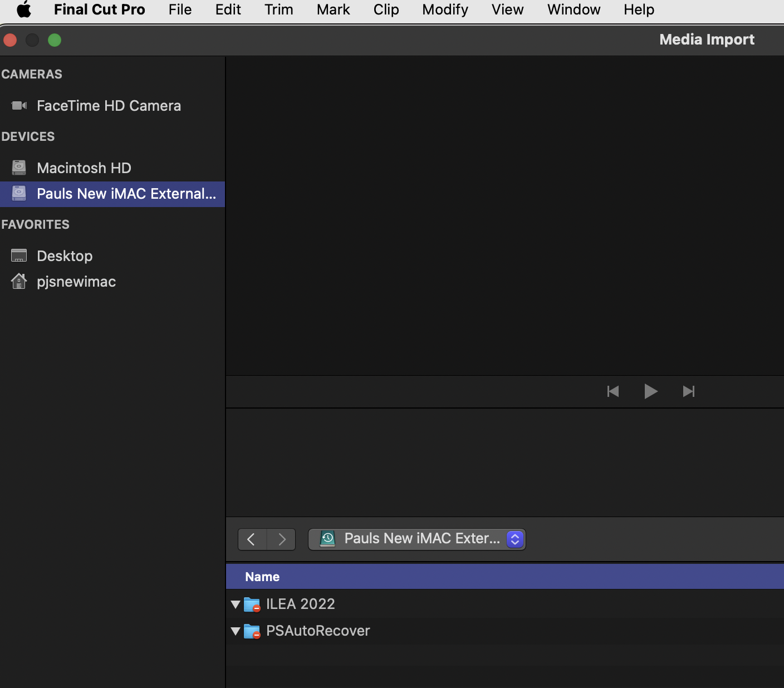Image resolution: width=784 pixels, height=688 pixels.
Task: Close the Media Import window
Action: 10,40
